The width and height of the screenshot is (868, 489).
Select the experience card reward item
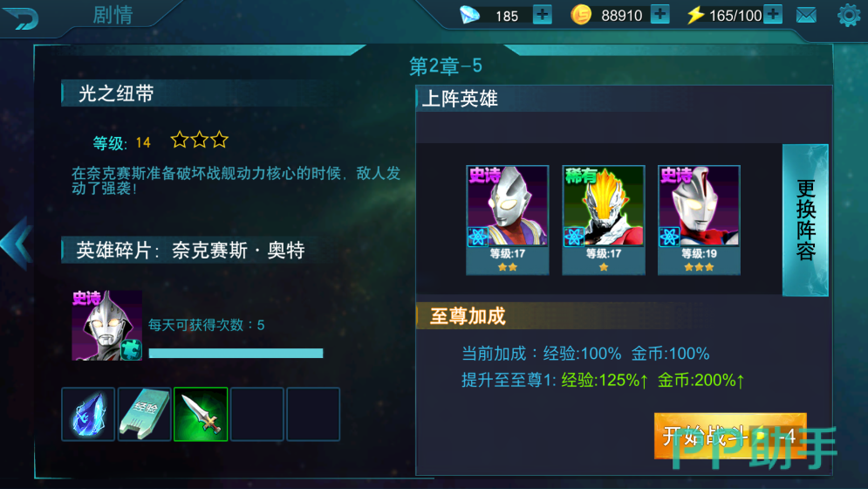[x=145, y=414]
